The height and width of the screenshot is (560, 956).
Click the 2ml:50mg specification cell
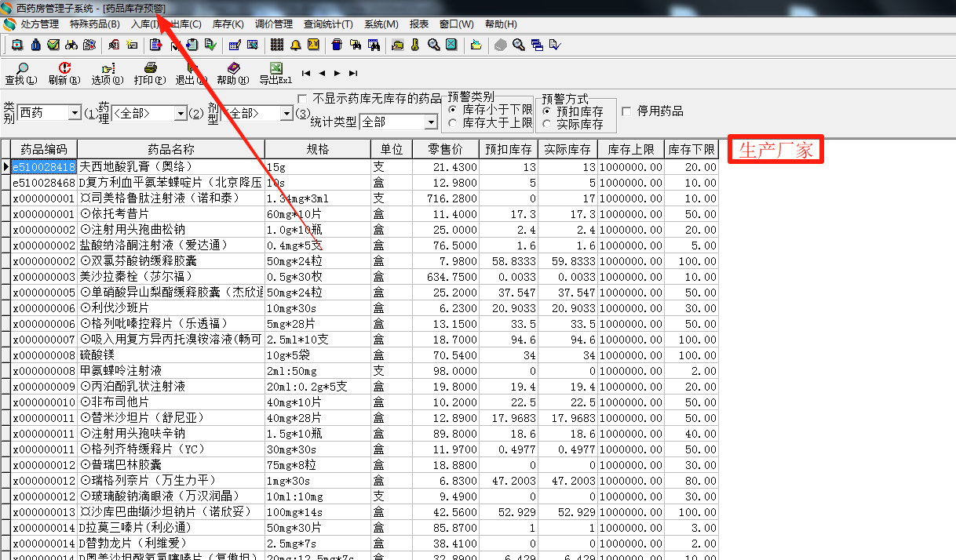318,371
